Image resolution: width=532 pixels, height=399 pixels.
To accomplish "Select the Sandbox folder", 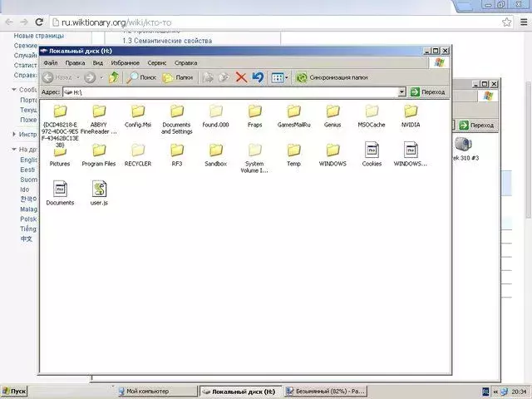I will point(216,155).
